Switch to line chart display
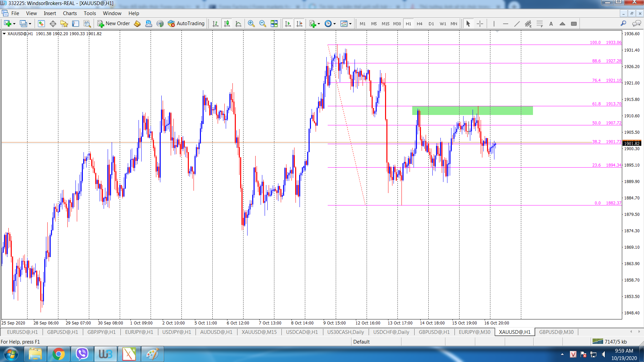 (x=238, y=23)
